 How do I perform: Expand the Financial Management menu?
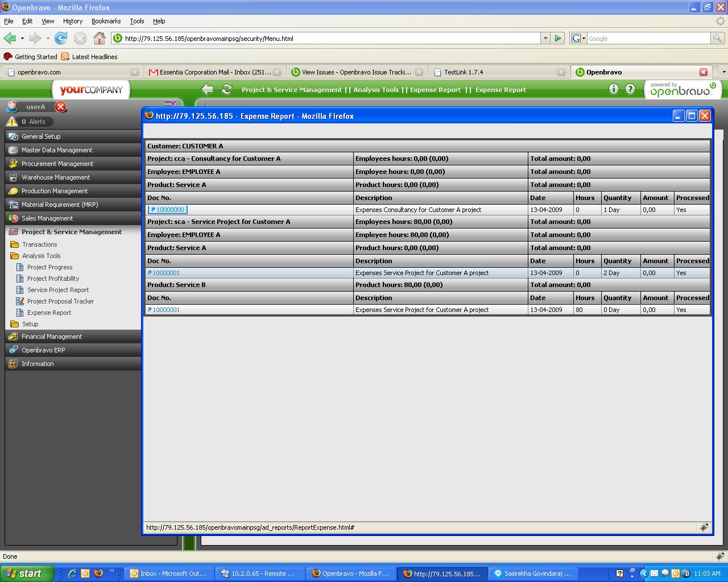(x=52, y=336)
